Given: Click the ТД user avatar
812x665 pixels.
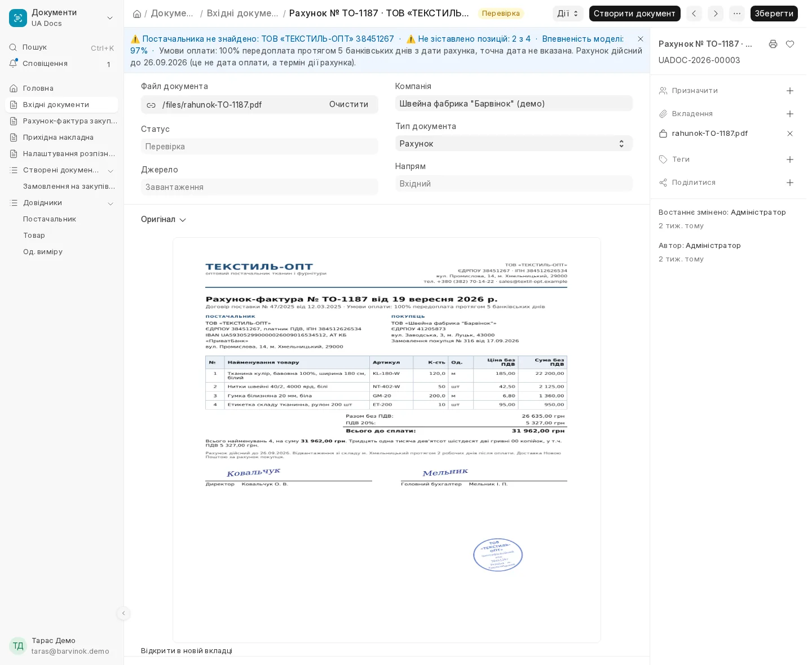Looking at the screenshot, I should pyautogui.click(x=18, y=646).
